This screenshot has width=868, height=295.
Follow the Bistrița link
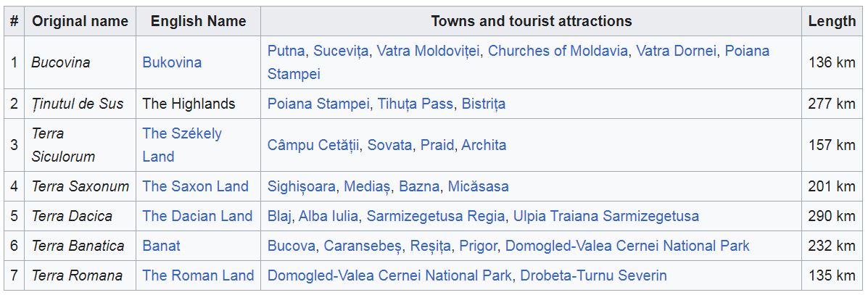pyautogui.click(x=483, y=104)
